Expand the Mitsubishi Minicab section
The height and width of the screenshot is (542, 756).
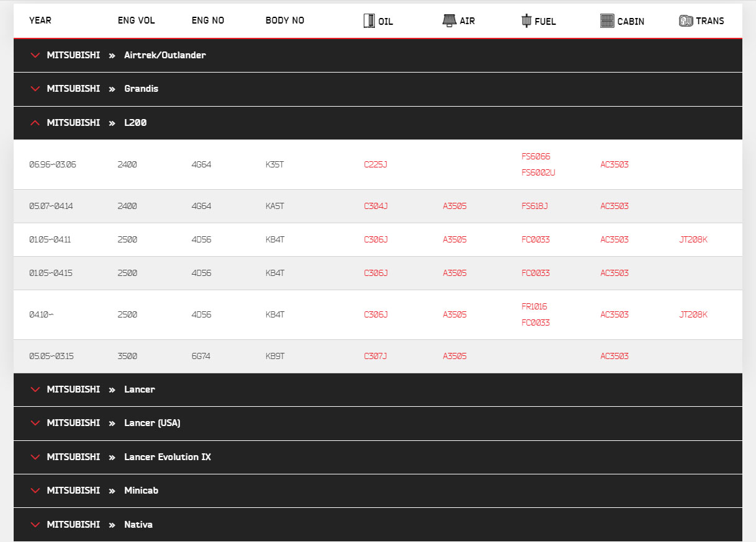tap(378, 491)
